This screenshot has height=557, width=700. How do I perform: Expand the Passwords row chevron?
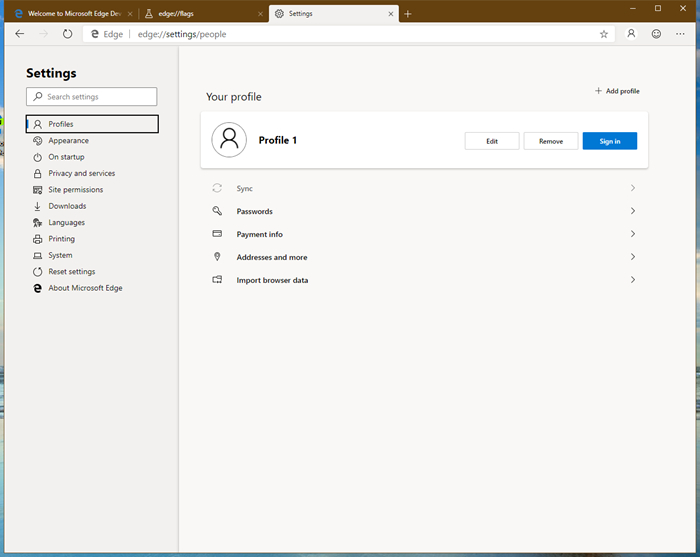tap(633, 211)
